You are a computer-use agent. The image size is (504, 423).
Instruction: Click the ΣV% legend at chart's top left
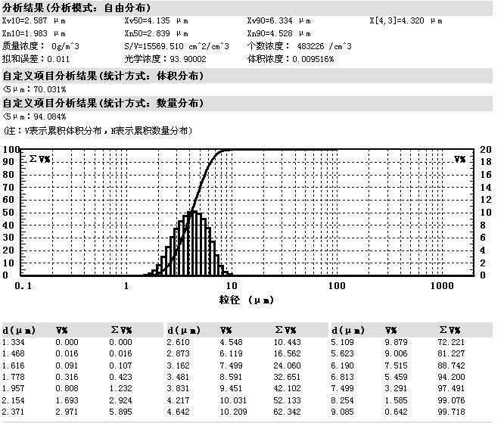click(x=39, y=159)
